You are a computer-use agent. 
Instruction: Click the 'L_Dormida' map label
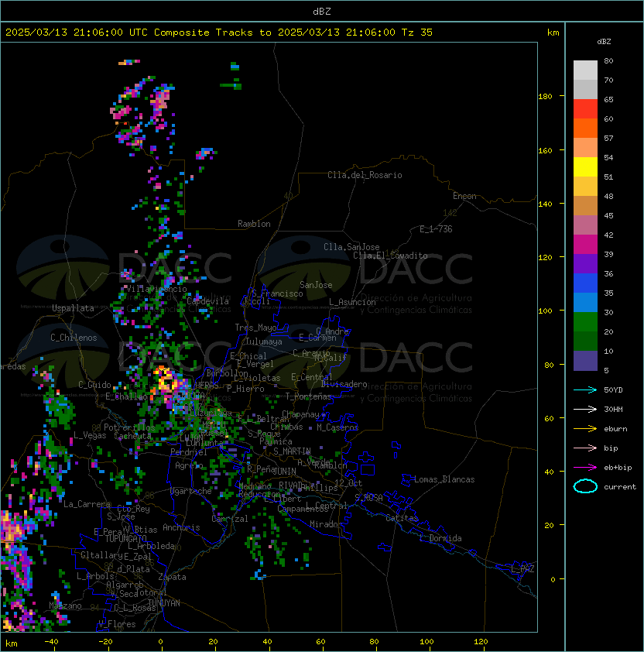click(440, 538)
